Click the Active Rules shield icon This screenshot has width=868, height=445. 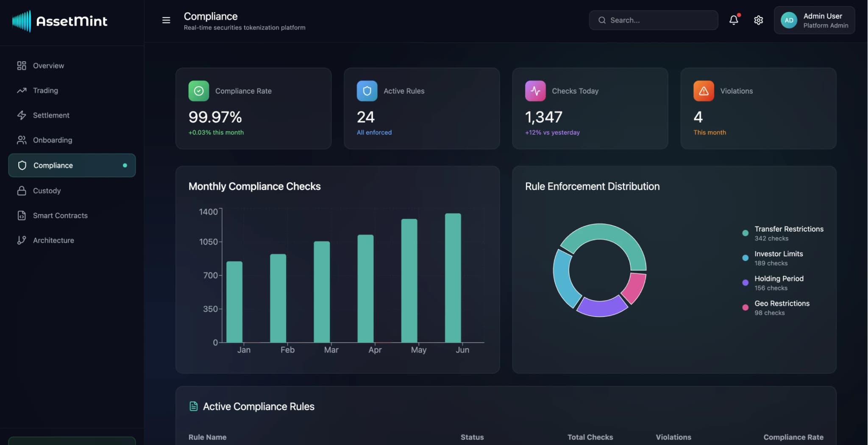tap(367, 91)
